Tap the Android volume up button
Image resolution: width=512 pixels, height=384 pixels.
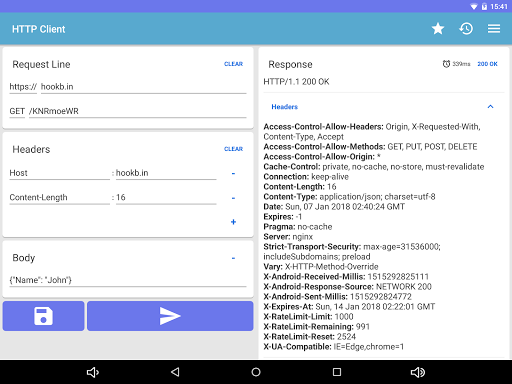pos(418,372)
